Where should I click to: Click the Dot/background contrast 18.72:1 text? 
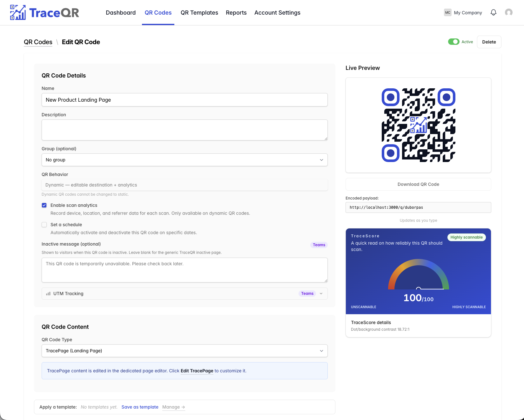point(380,329)
